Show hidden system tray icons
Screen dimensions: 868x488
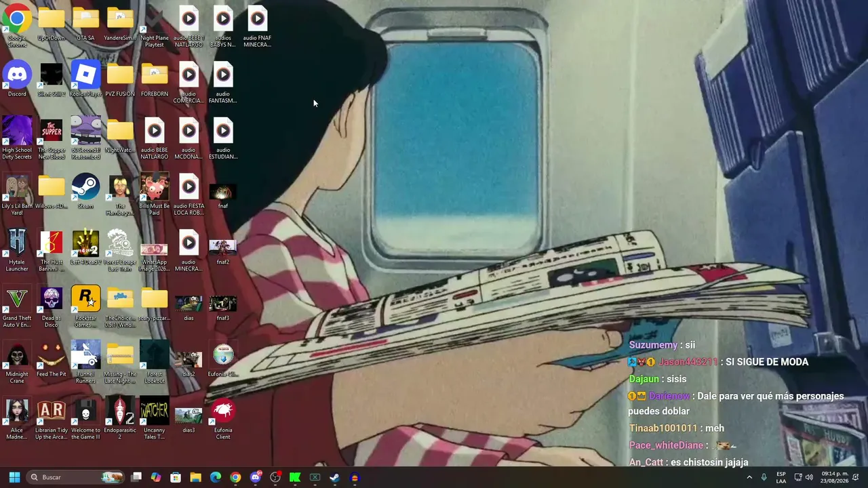749,477
